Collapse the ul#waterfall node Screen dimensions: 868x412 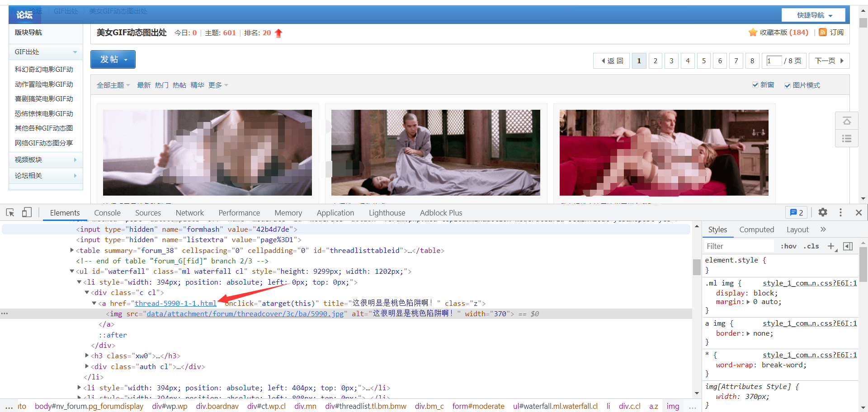(72, 271)
